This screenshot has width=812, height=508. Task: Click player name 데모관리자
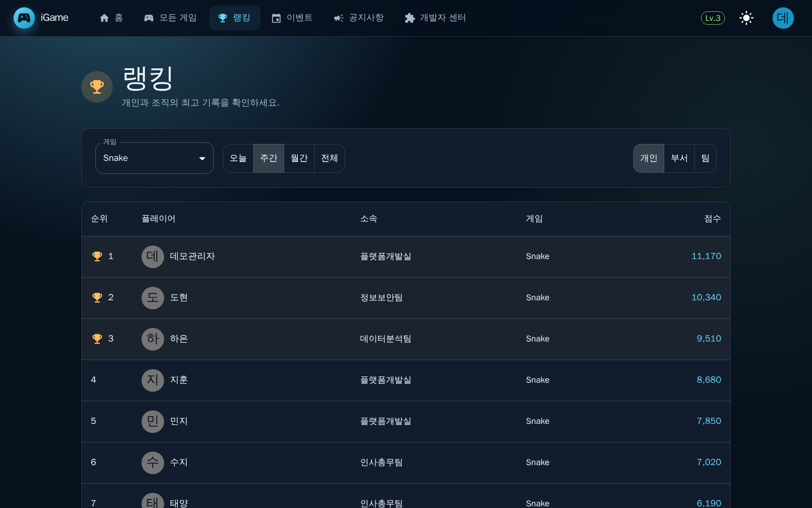click(x=192, y=256)
